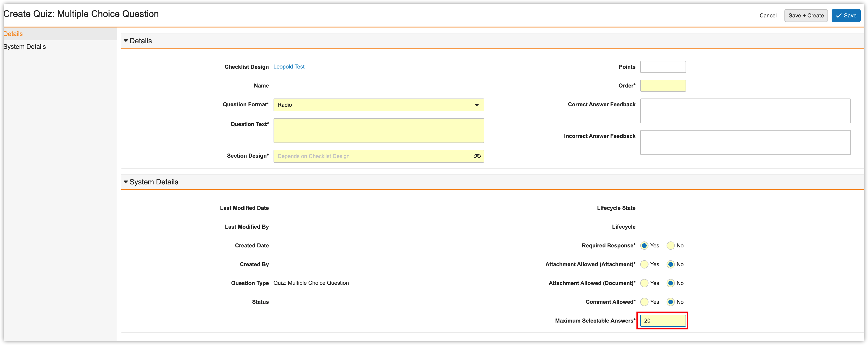Click the Order input field
The width and height of the screenshot is (868, 345).
pyautogui.click(x=662, y=86)
